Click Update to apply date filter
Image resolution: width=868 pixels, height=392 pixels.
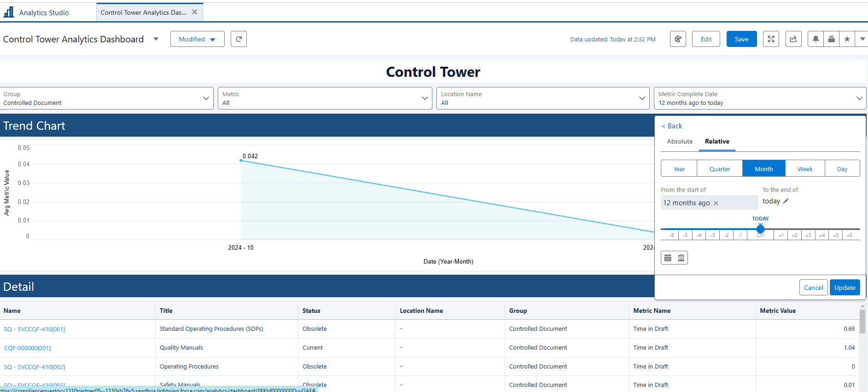[845, 288]
